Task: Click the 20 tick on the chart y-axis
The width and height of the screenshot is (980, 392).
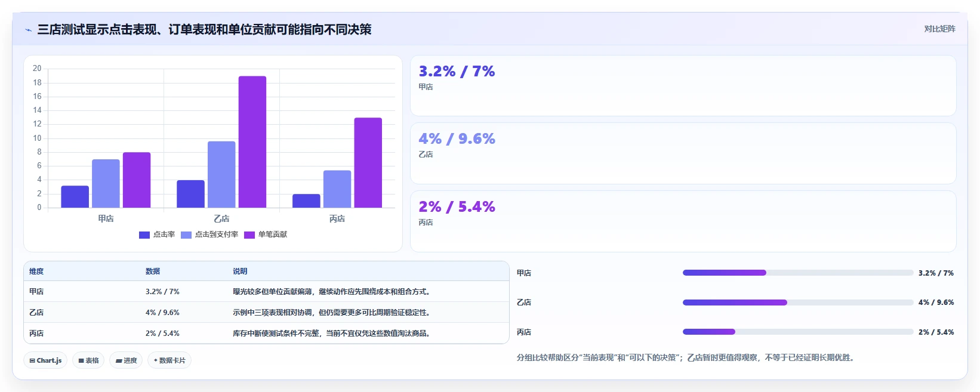Action: [x=37, y=69]
